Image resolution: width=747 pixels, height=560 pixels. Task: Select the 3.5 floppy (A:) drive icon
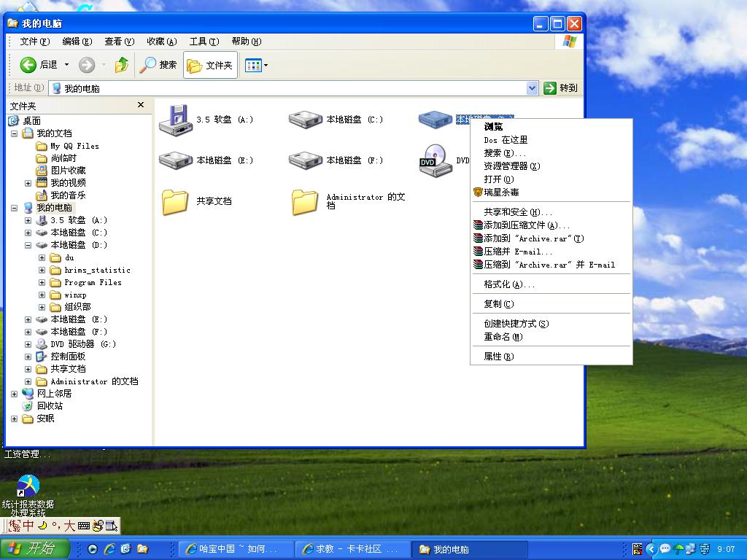click(176, 120)
